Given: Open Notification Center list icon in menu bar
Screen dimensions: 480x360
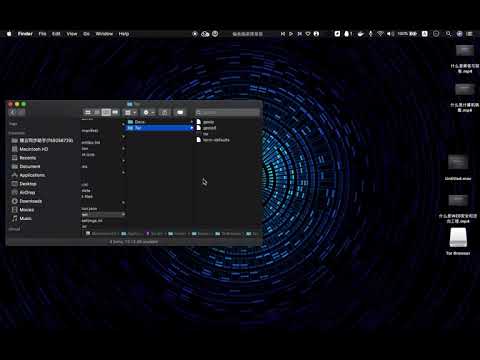Looking at the screenshot, I should 470,34.
